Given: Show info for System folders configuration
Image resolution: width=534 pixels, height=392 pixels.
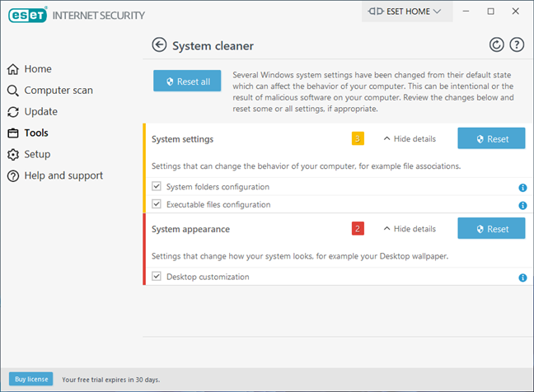Looking at the screenshot, I should 522,188.
